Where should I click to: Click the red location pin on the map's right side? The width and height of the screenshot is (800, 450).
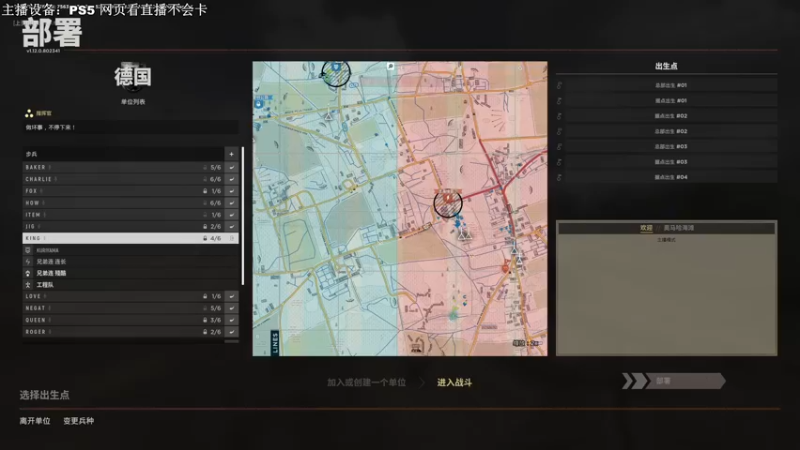pyautogui.click(x=506, y=266)
